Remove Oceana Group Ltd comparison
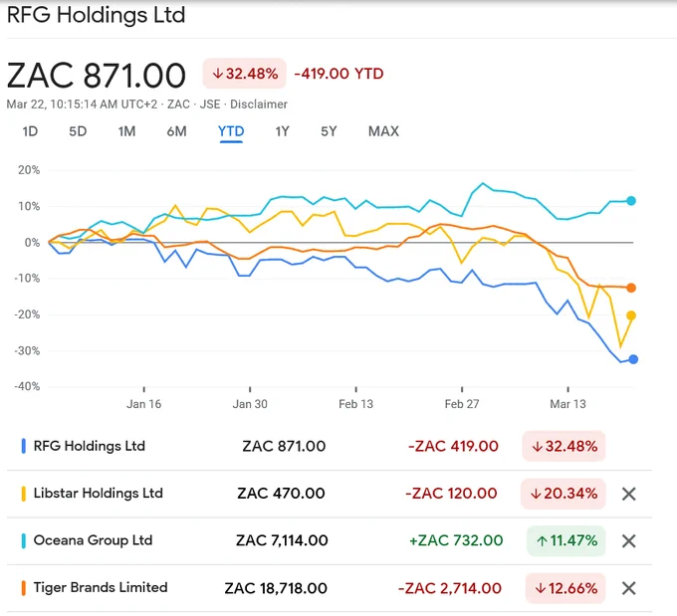Viewport: 677px width, 616px height. click(x=628, y=541)
